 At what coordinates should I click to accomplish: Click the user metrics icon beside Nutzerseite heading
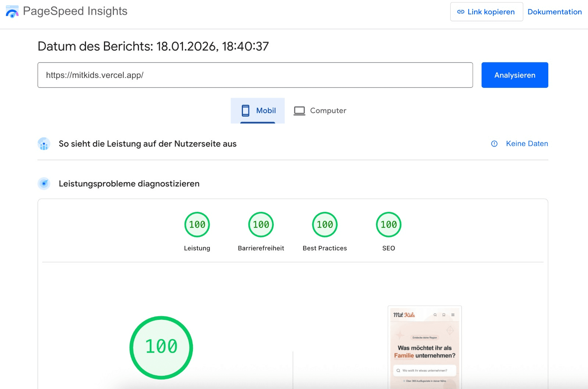44,144
